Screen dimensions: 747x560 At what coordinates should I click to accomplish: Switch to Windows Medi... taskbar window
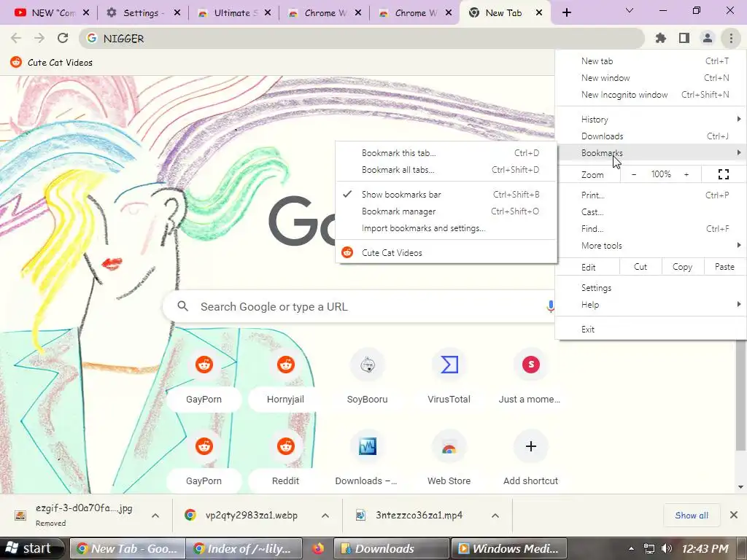(x=508, y=548)
